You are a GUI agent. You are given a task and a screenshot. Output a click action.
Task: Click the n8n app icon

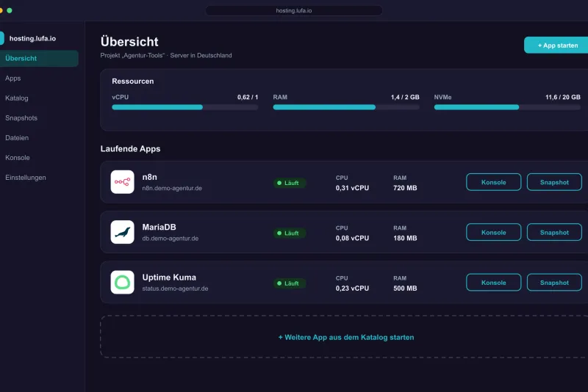[122, 182]
